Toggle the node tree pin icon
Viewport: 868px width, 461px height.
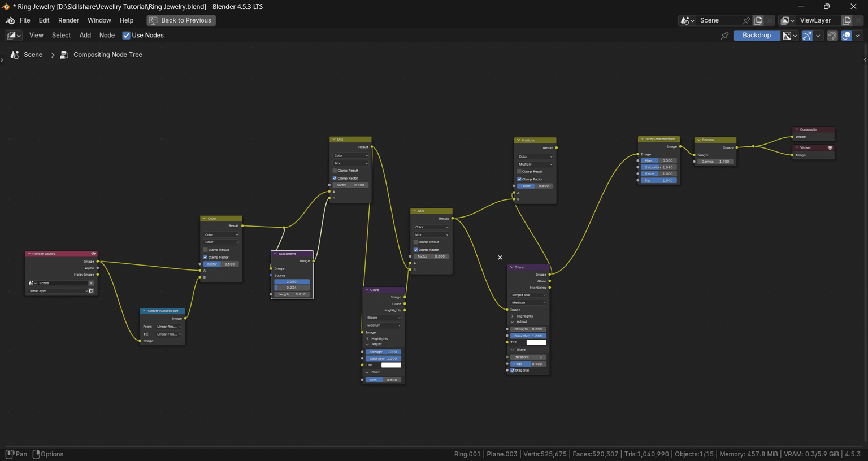[x=724, y=36]
